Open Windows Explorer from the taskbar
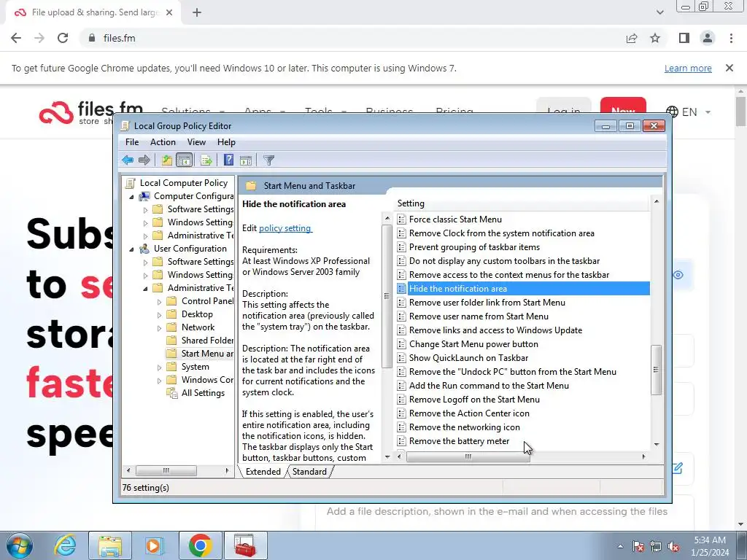Viewport: 747px width, 560px height. tap(110, 545)
